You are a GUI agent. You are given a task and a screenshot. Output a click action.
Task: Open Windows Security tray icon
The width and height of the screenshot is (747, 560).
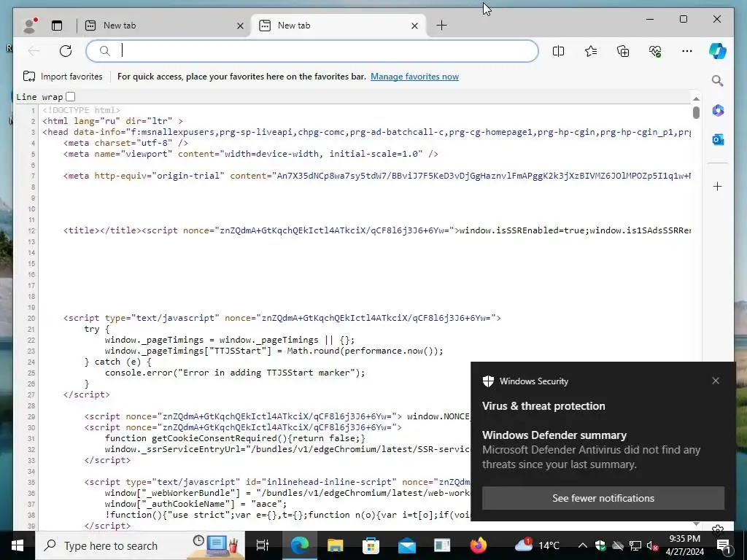(600, 545)
